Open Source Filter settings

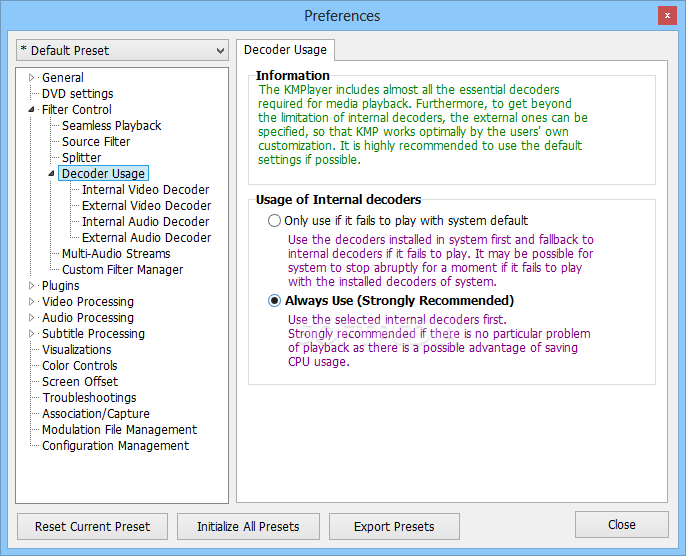click(x=96, y=142)
